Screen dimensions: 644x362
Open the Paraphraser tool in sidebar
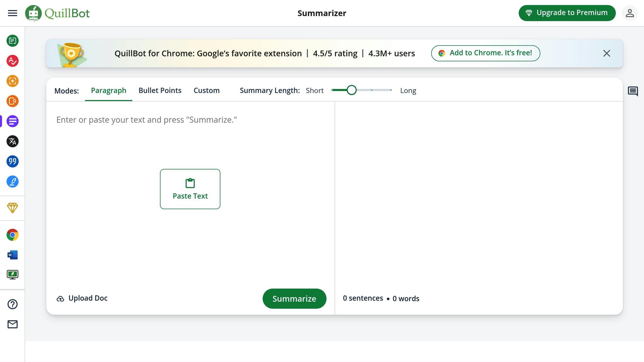click(13, 41)
